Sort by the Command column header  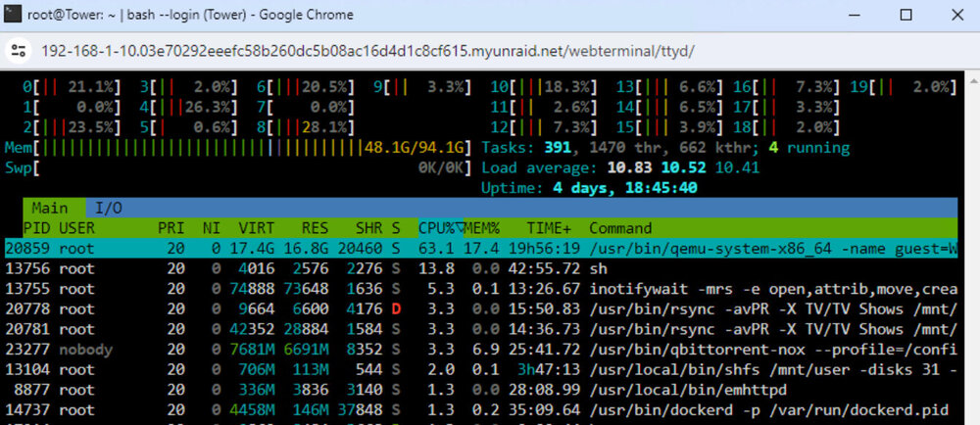pos(620,228)
